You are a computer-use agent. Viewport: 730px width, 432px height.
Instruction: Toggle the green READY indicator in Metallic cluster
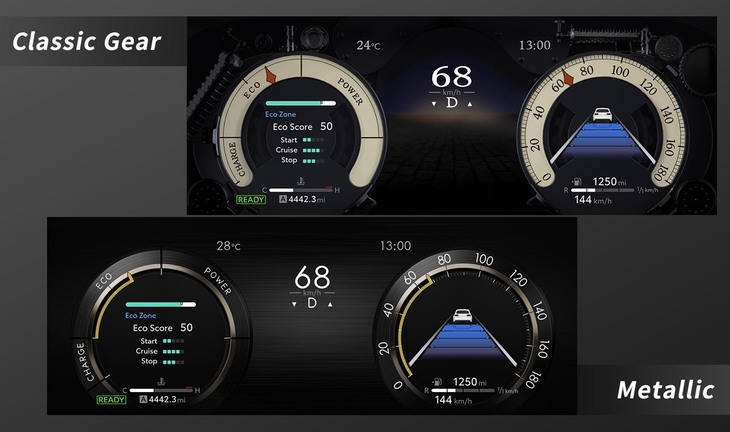click(111, 400)
